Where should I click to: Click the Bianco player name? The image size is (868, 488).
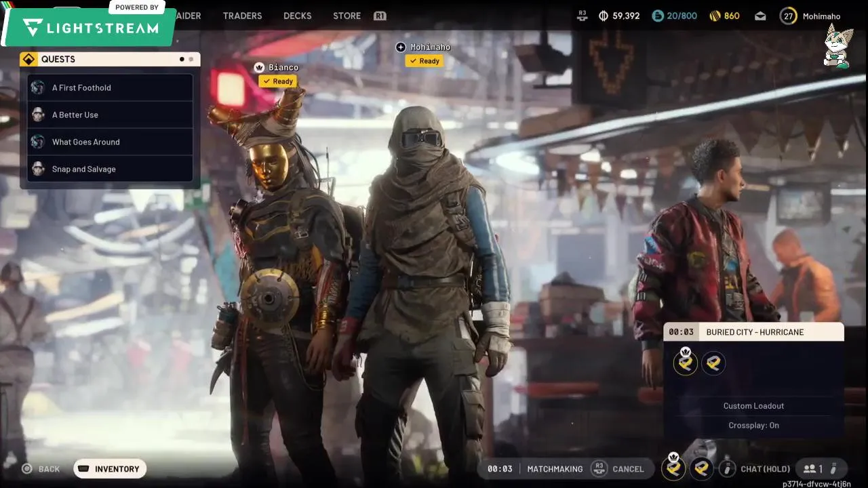(x=283, y=67)
